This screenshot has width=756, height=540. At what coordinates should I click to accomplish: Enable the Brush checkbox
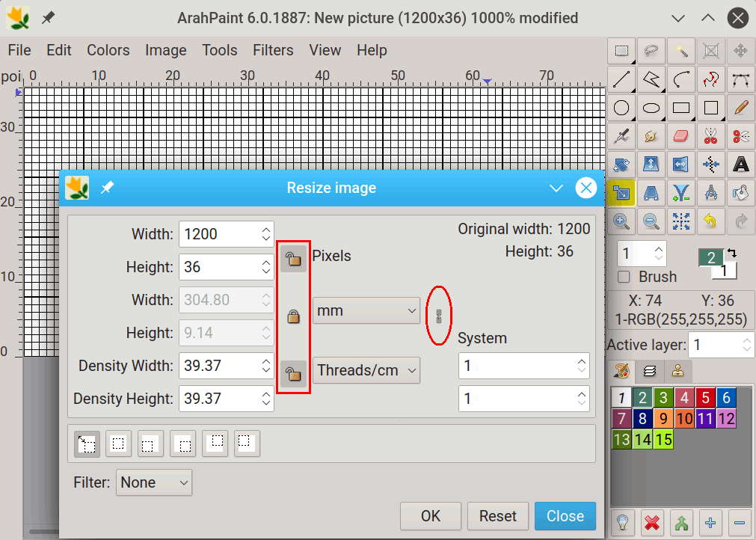pos(624,277)
